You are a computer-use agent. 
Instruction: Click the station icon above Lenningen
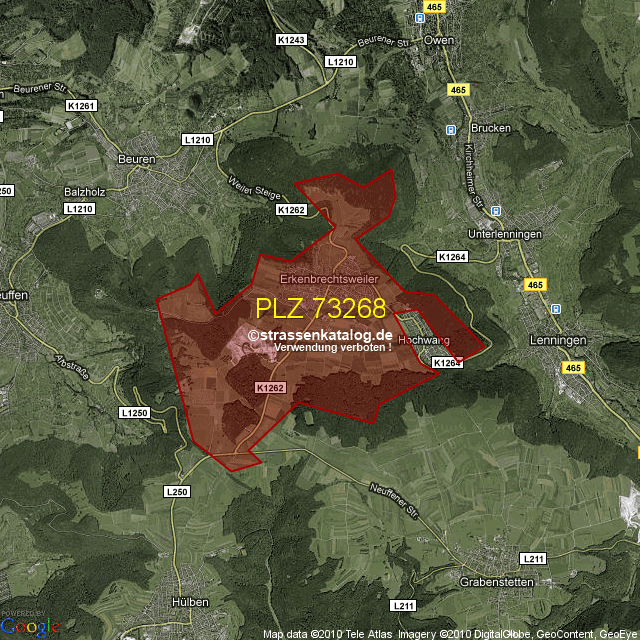[556, 309]
